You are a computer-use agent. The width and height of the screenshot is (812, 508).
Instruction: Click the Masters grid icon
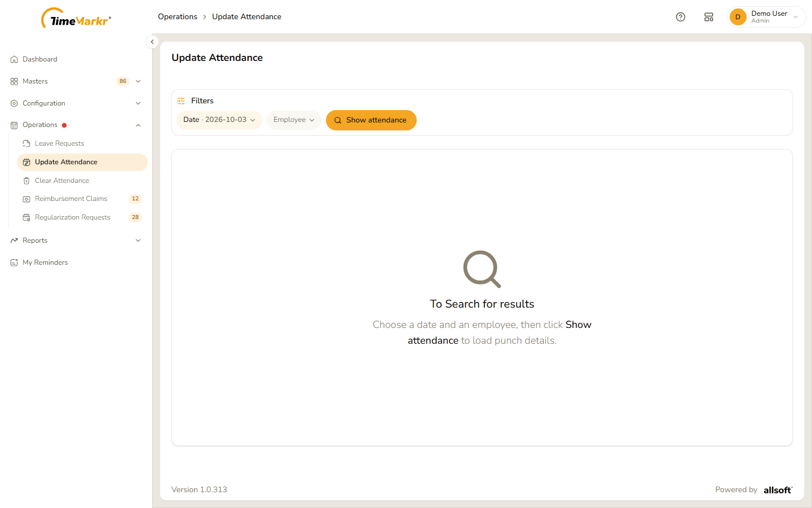click(x=14, y=81)
